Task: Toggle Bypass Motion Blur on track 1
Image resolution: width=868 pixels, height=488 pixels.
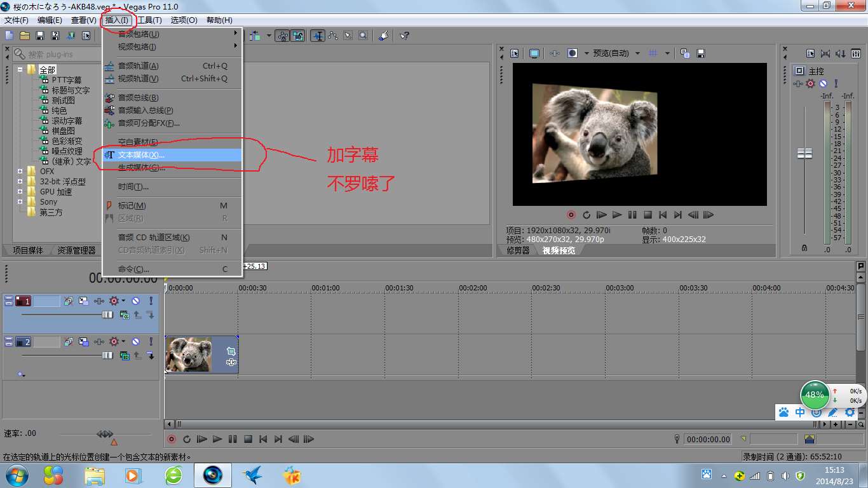Action: 69,301
